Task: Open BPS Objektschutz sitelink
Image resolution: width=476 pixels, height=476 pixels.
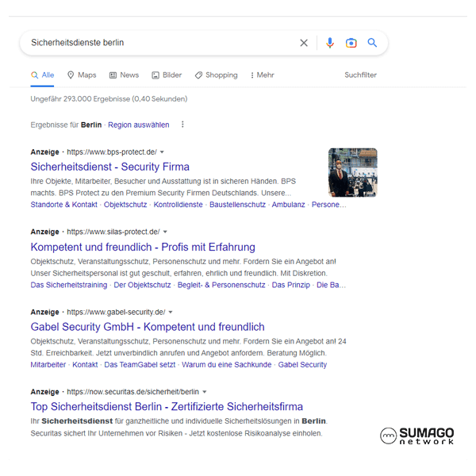Action: tap(125, 205)
